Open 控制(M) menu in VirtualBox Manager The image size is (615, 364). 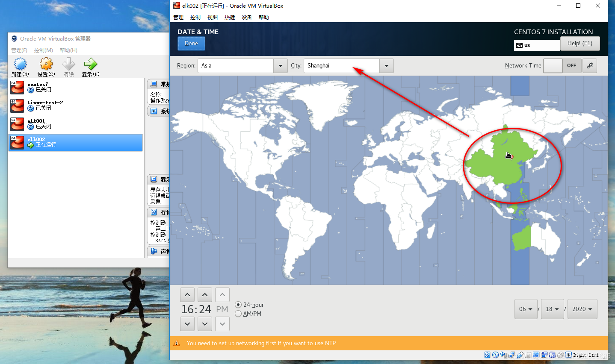coord(44,50)
